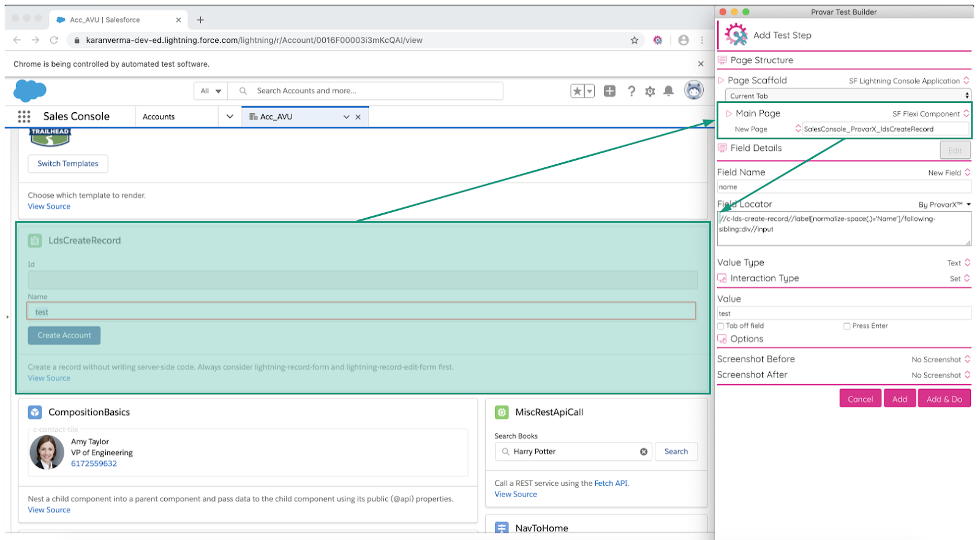
Task: Click the NavToHome component icon
Action: click(502, 528)
